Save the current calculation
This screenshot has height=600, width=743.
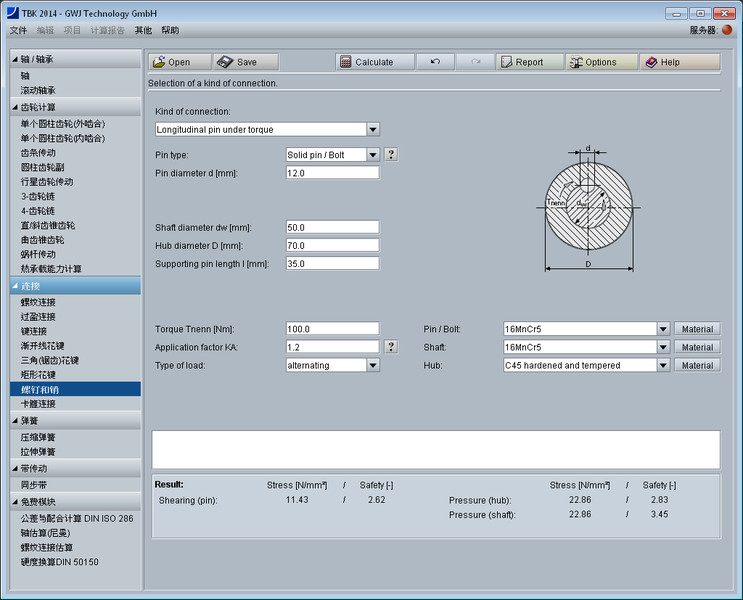coord(247,62)
